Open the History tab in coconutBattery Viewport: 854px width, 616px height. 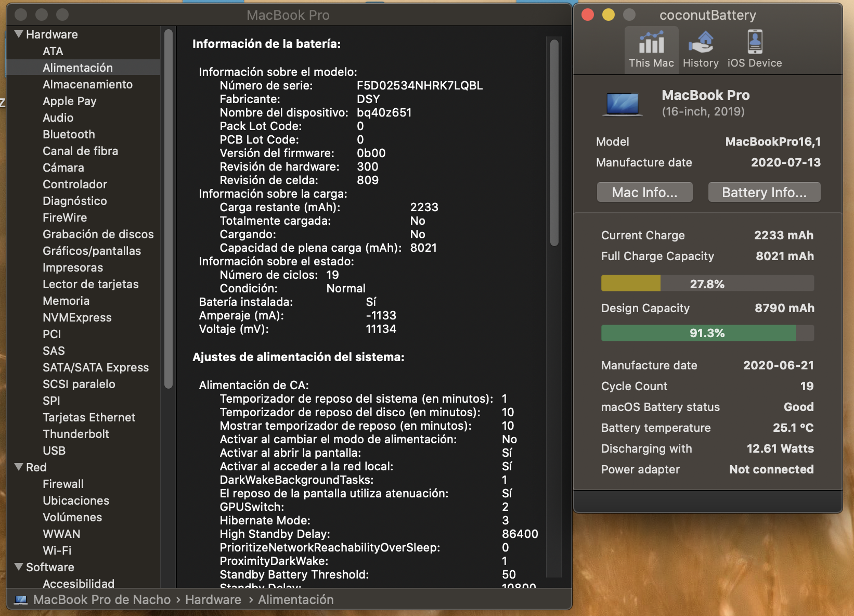(x=701, y=49)
